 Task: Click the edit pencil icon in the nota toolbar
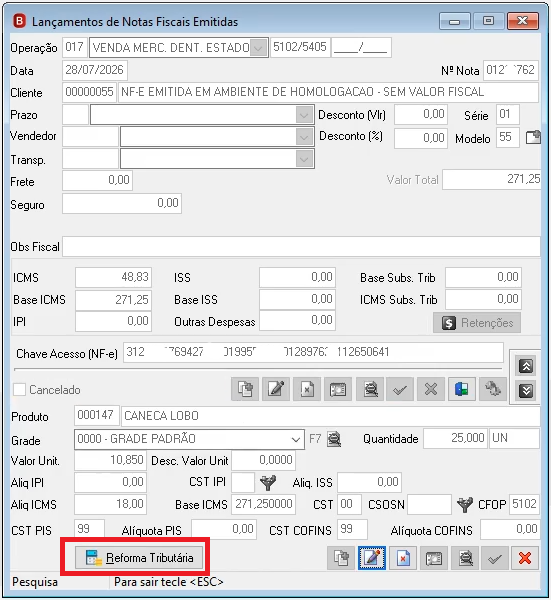(276, 389)
